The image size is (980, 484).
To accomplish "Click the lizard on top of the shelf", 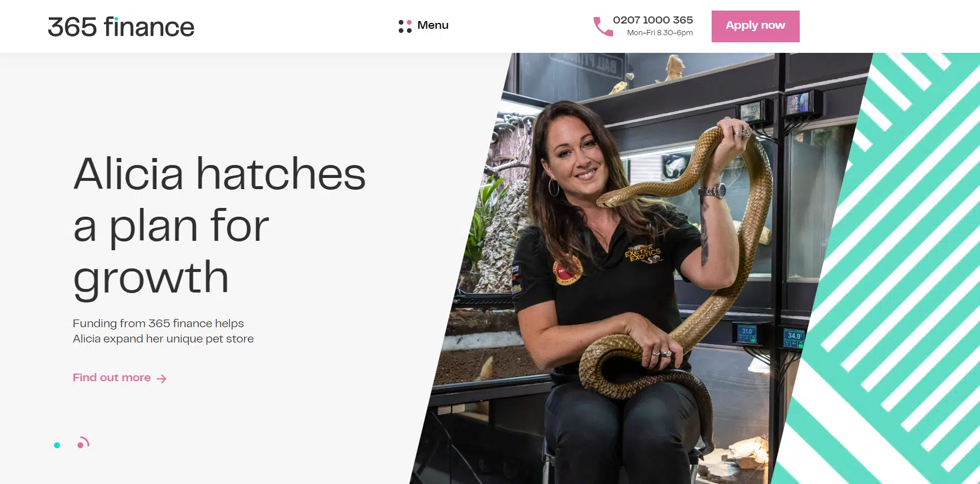I will 675,68.
